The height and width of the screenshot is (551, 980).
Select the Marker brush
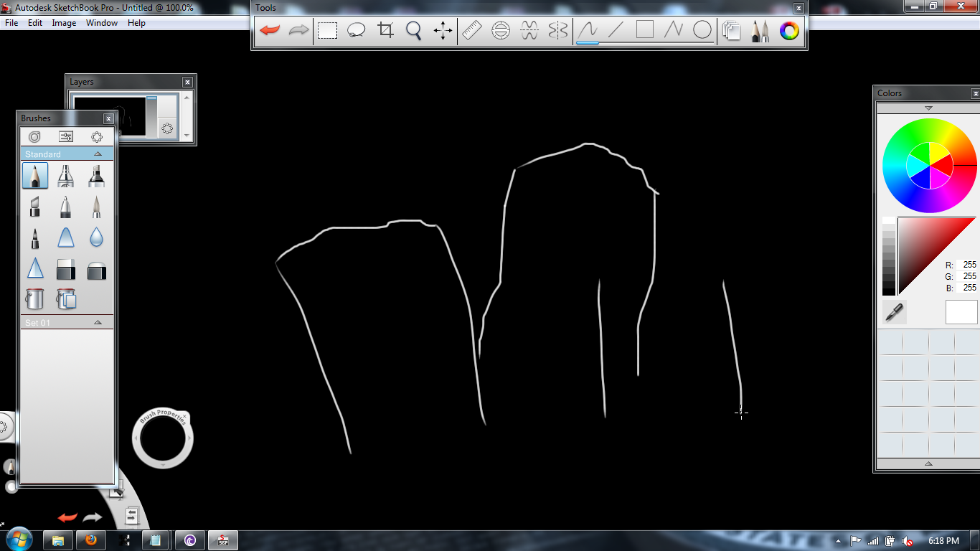coord(96,176)
